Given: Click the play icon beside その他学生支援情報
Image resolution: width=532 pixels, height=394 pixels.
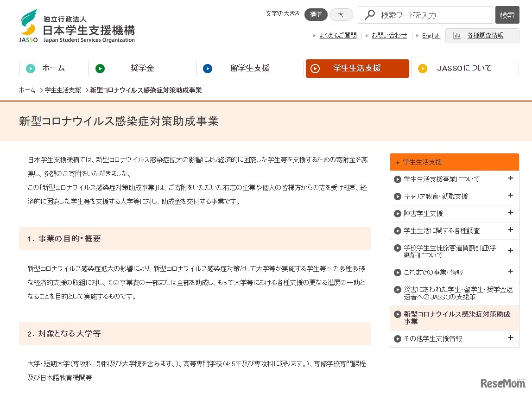Looking at the screenshot, I should 399,339.
